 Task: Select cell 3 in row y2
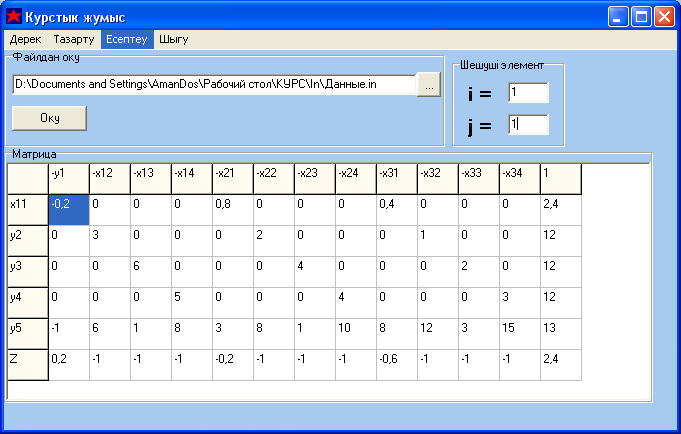110,241
